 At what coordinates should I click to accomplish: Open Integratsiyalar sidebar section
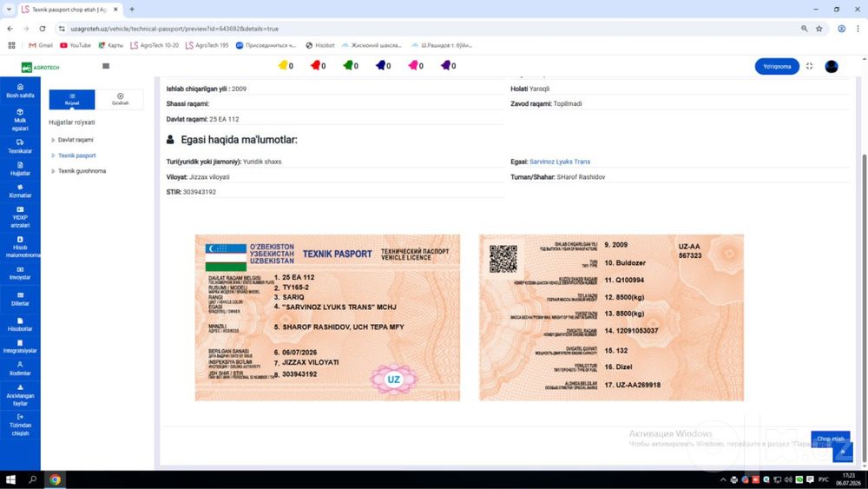pyautogui.click(x=20, y=347)
